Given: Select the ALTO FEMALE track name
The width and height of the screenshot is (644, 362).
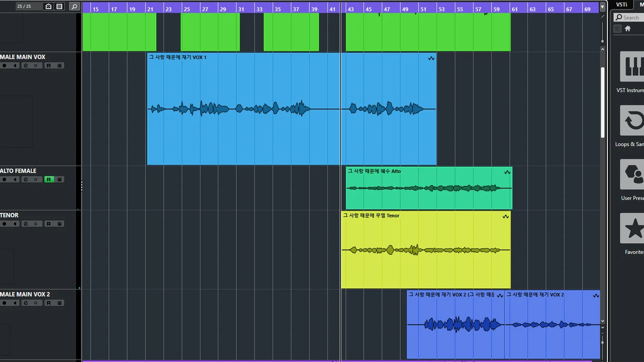Looking at the screenshot, I should [x=18, y=171].
